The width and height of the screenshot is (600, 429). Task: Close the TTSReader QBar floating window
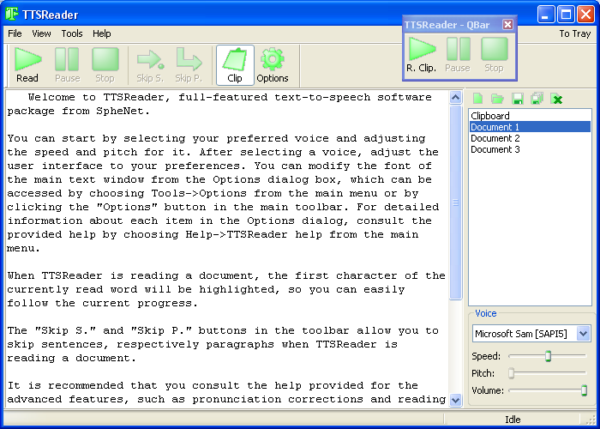pos(507,25)
